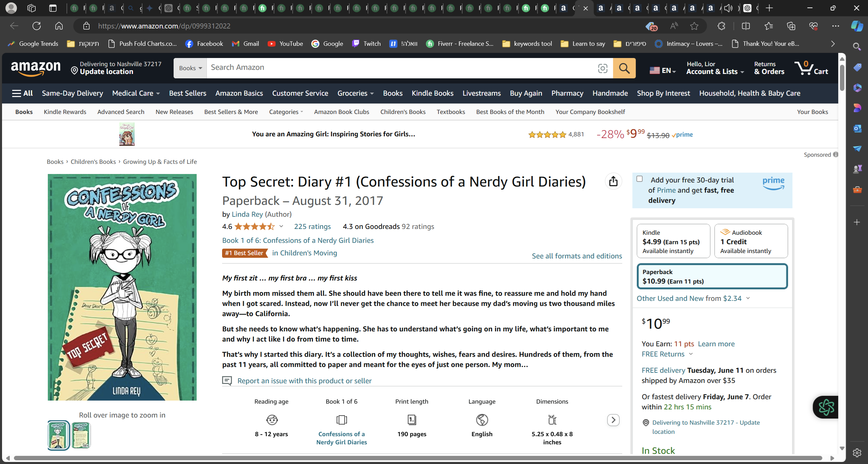Click the share icon beside the title
Screen dimensions: 868x464
pos(613,181)
